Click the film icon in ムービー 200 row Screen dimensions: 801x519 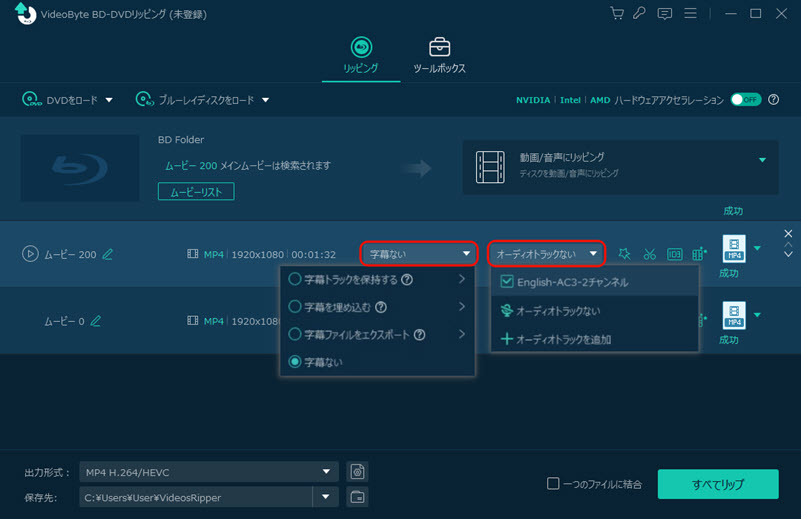point(193,254)
